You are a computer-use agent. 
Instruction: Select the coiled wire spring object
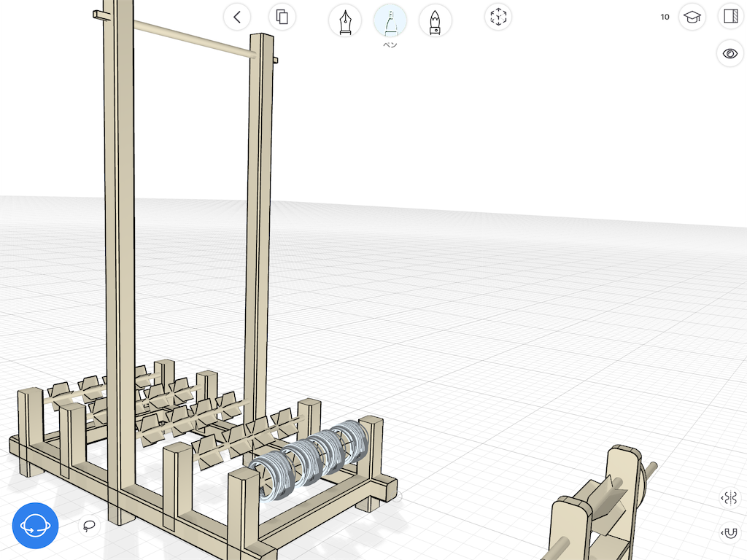click(309, 461)
